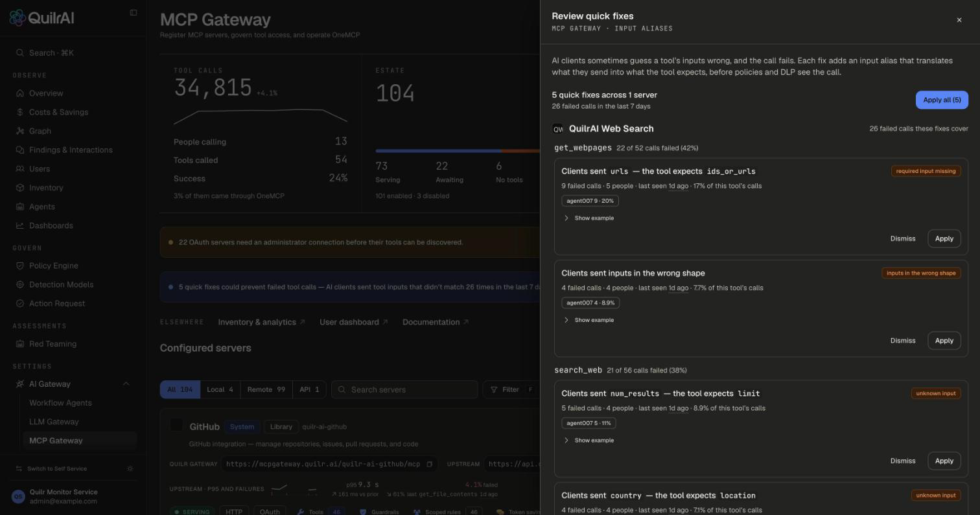Screen dimensions: 980x515
Task: Click the Action Request icon
Action: coord(20,303)
